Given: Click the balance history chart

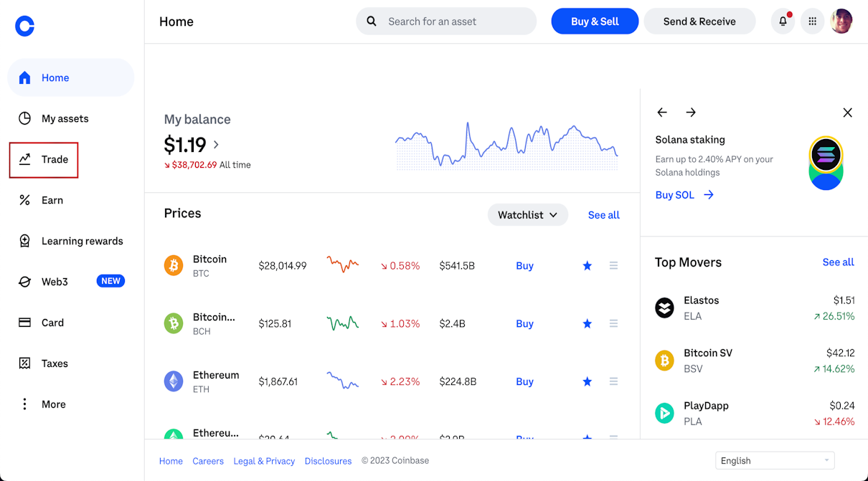Looking at the screenshot, I should 506,145.
